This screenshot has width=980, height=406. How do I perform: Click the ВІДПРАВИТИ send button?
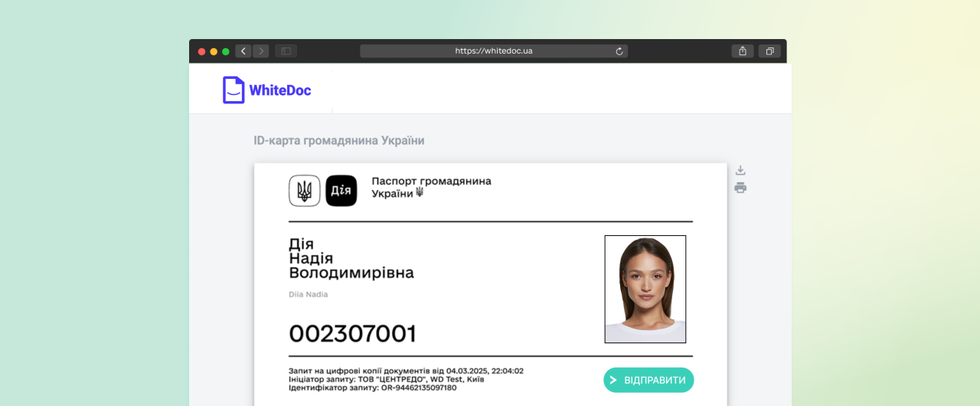(x=648, y=380)
